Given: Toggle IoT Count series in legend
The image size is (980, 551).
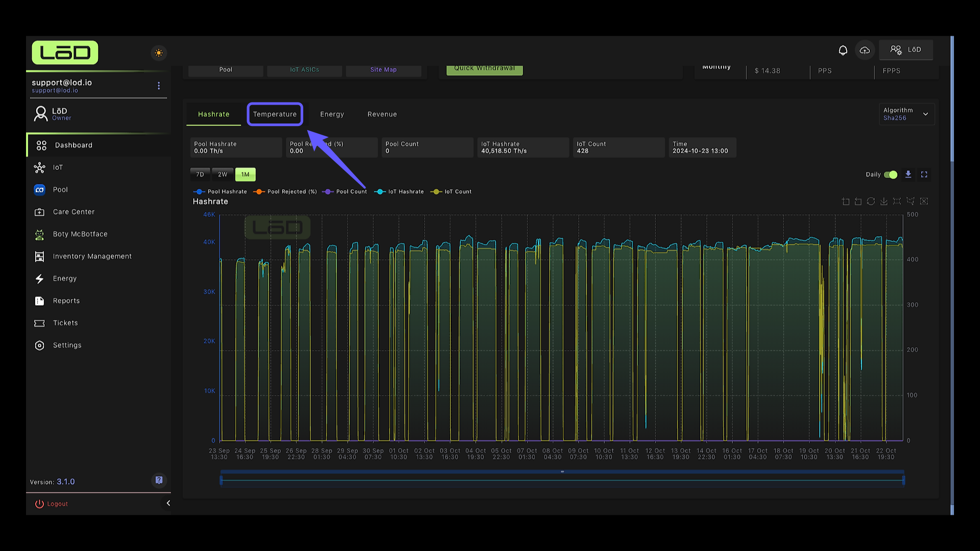Looking at the screenshot, I should coord(451,192).
